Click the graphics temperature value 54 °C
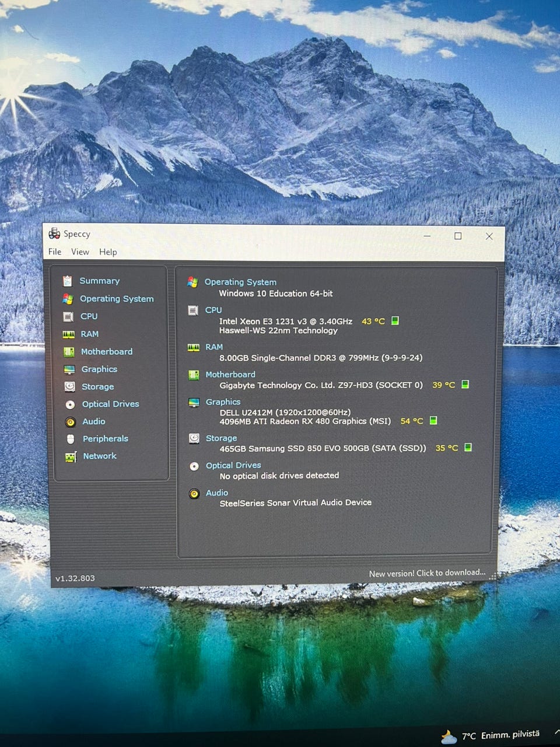 (412, 421)
